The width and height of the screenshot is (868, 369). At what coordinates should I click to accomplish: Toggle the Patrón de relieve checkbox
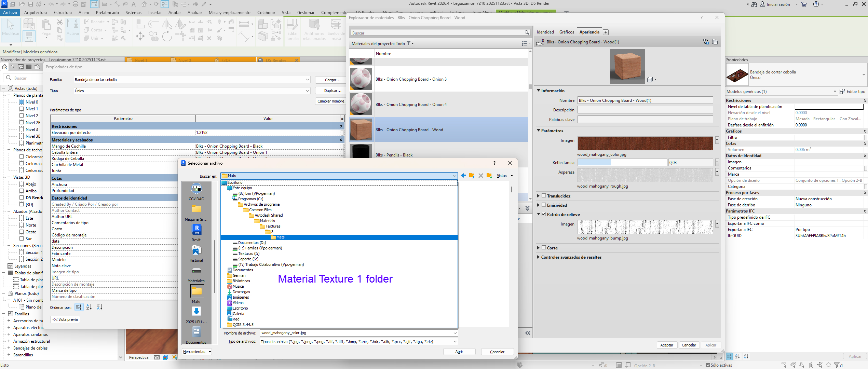point(544,214)
